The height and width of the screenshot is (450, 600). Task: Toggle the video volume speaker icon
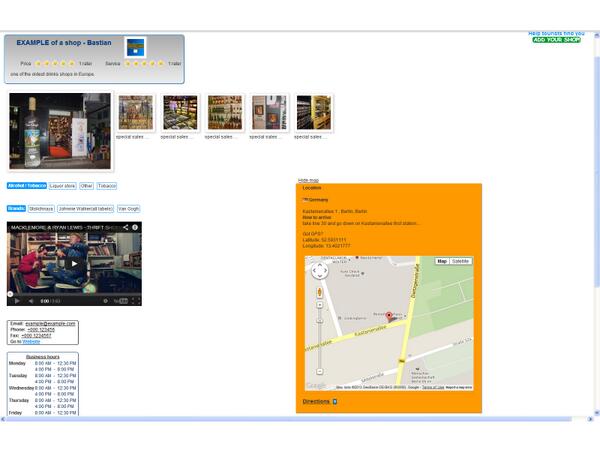coord(31,301)
